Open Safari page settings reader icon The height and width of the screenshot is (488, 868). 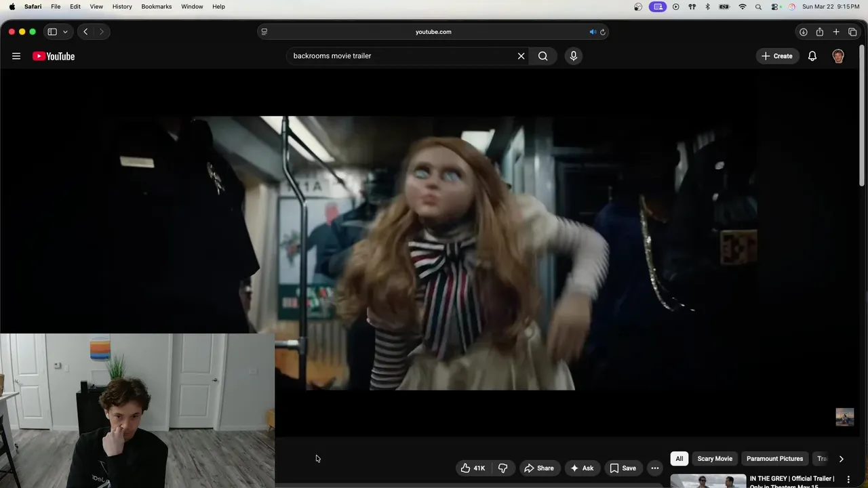point(264,32)
